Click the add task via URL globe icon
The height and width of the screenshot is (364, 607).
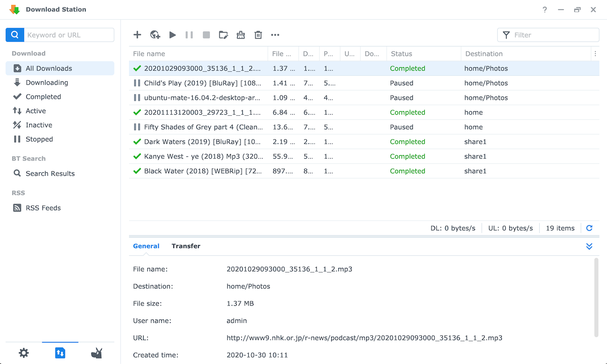pyautogui.click(x=155, y=35)
